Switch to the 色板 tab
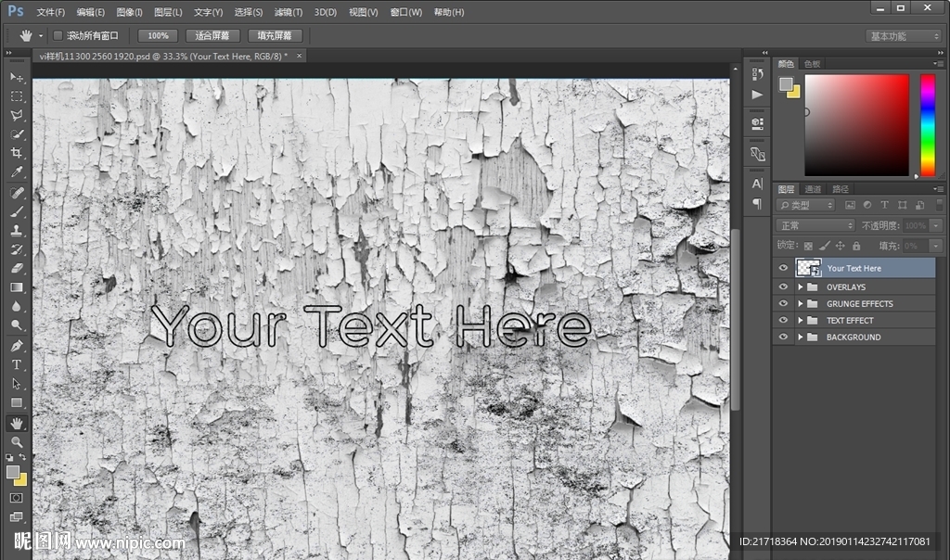 [813, 64]
